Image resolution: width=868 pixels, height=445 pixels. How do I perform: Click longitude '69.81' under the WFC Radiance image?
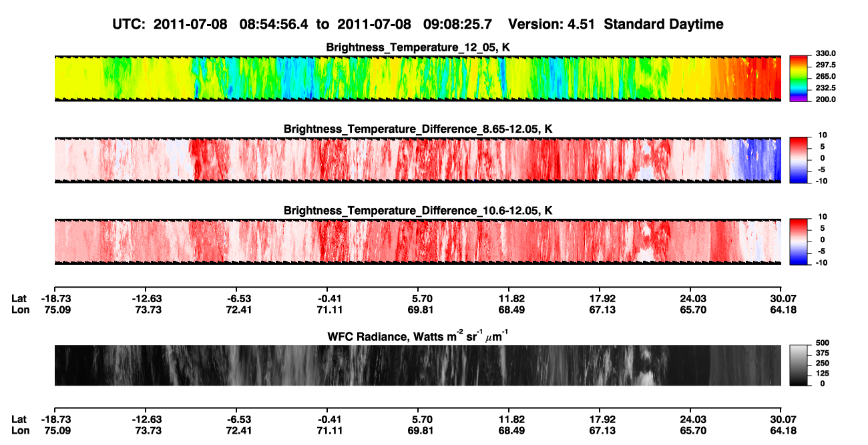(x=418, y=431)
